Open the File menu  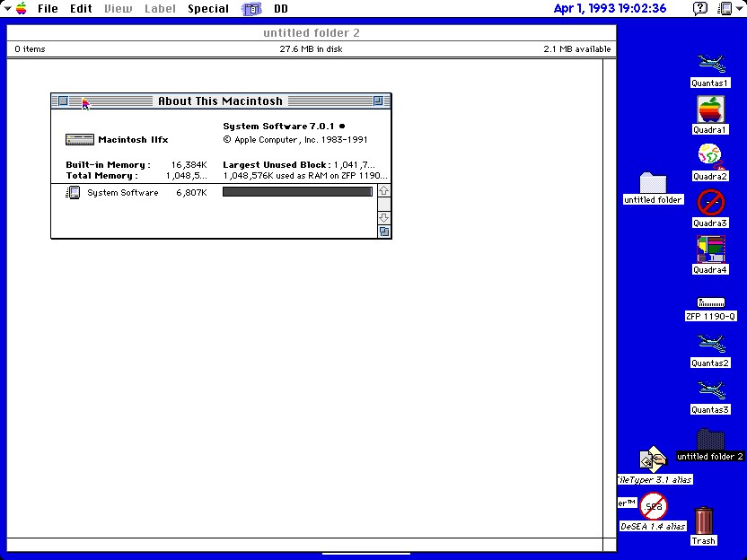48,9
